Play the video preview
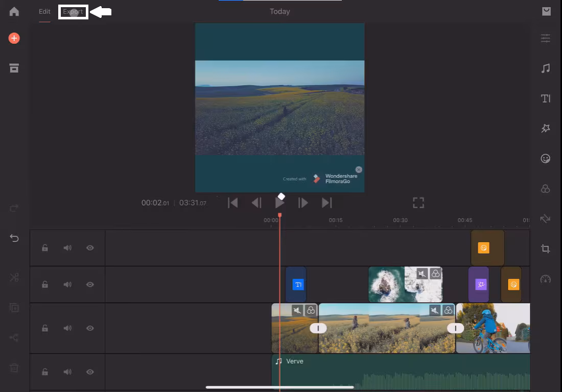The height and width of the screenshot is (392, 562). tap(280, 203)
